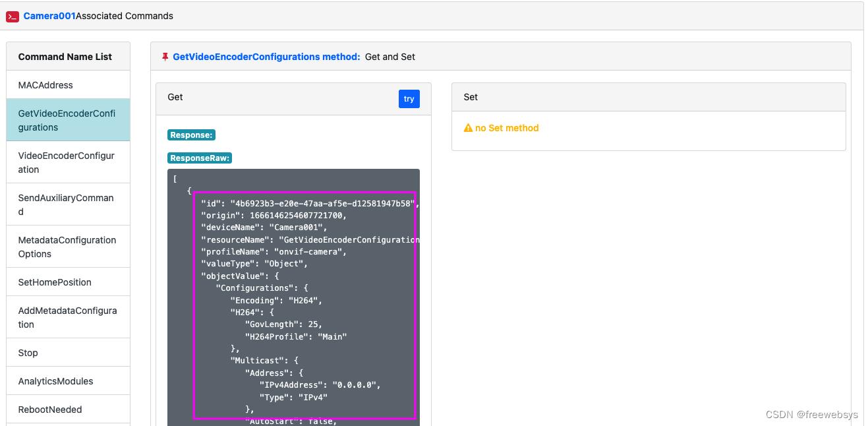Select the GetVideoEncoderConfigurations command
This screenshot has width=868, height=426.
67,120
